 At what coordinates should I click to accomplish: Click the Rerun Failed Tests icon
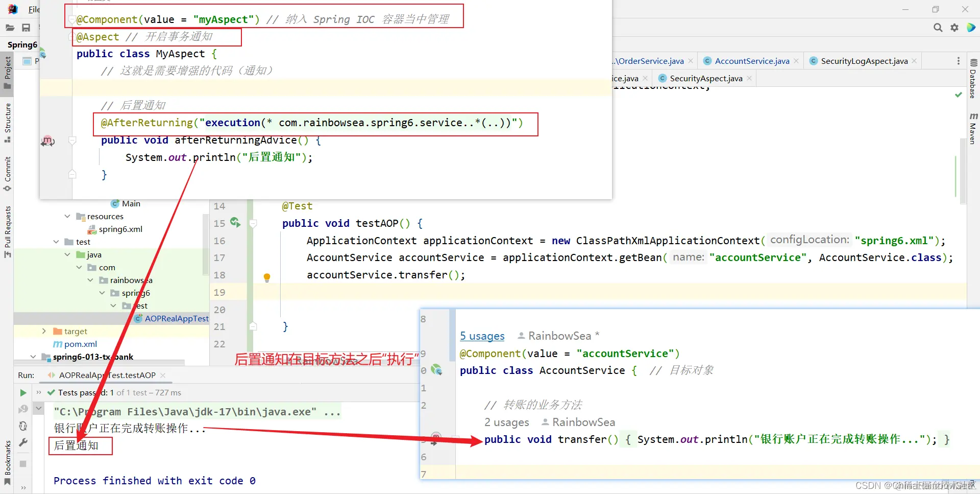(x=23, y=409)
